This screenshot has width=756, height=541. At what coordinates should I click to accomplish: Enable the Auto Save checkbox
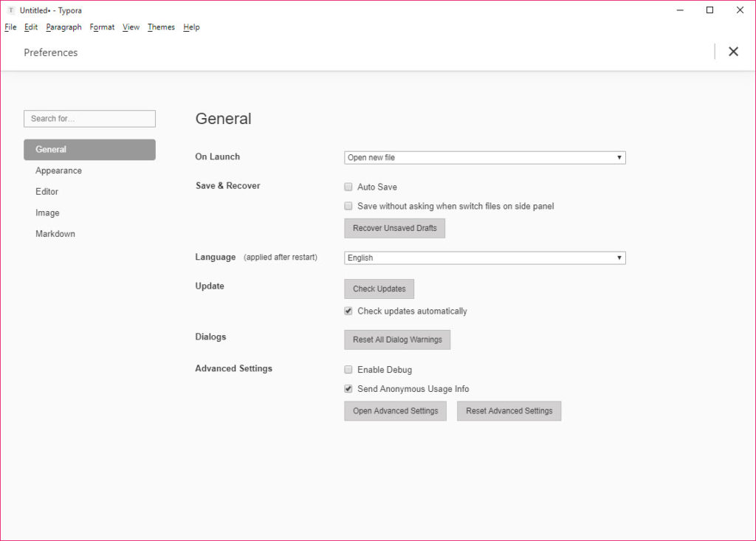(348, 187)
